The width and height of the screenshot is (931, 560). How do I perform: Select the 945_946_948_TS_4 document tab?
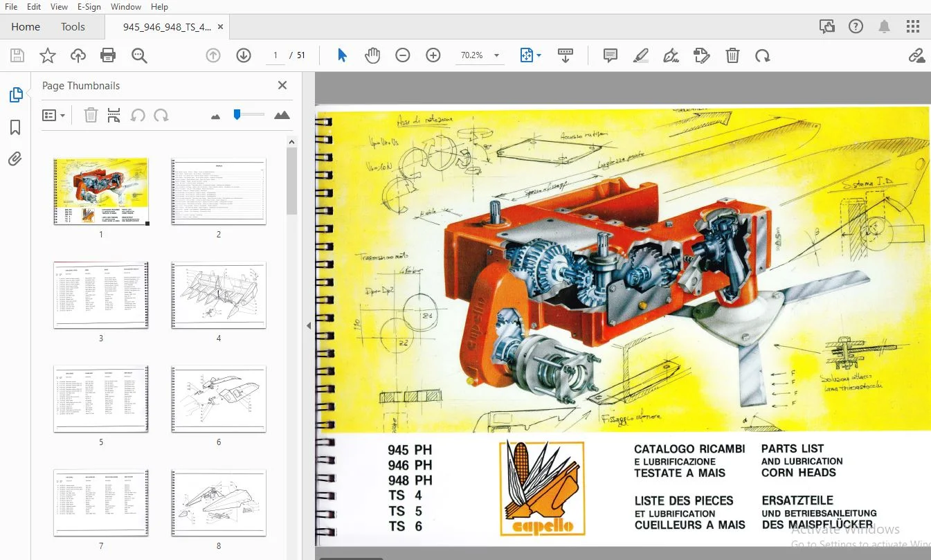(x=167, y=27)
